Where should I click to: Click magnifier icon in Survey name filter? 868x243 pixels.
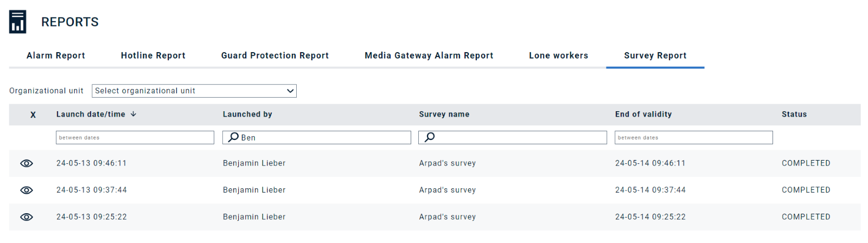(429, 137)
